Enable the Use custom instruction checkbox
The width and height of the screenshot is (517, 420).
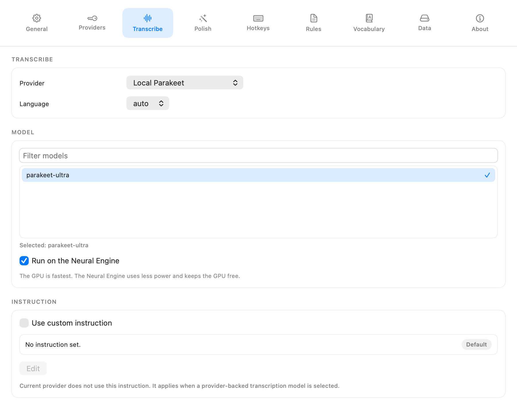coord(24,323)
